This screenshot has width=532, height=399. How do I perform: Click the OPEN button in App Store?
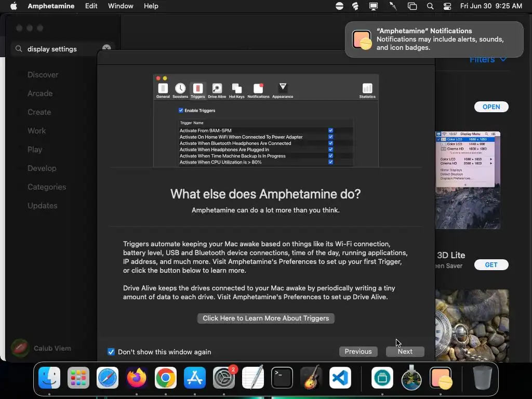[491, 107]
